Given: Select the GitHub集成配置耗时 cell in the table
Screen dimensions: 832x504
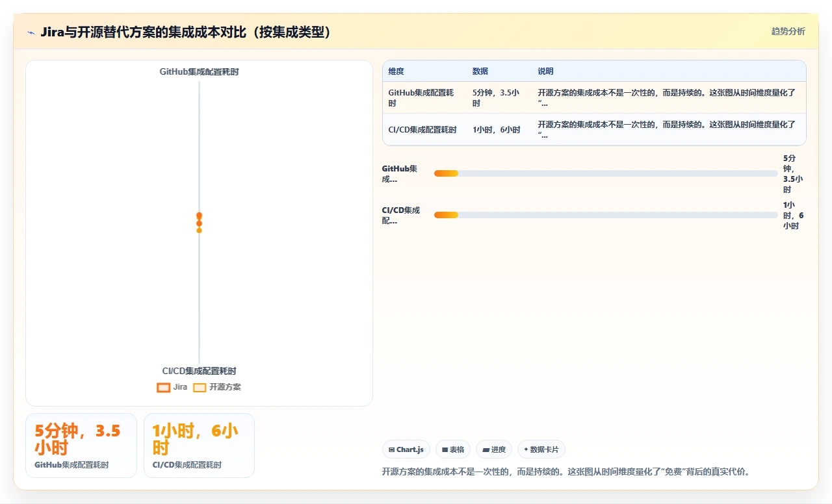Looking at the screenshot, I should (x=424, y=98).
